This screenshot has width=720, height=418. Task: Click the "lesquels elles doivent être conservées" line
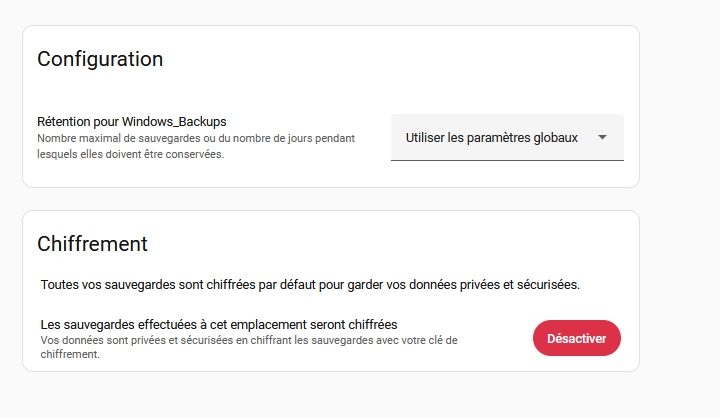point(130,154)
